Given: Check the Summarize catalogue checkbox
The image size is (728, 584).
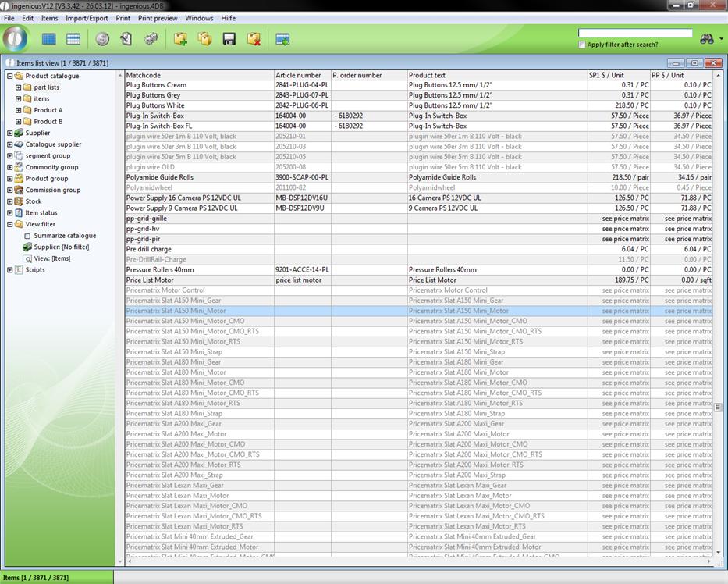Looking at the screenshot, I should pyautogui.click(x=27, y=236).
